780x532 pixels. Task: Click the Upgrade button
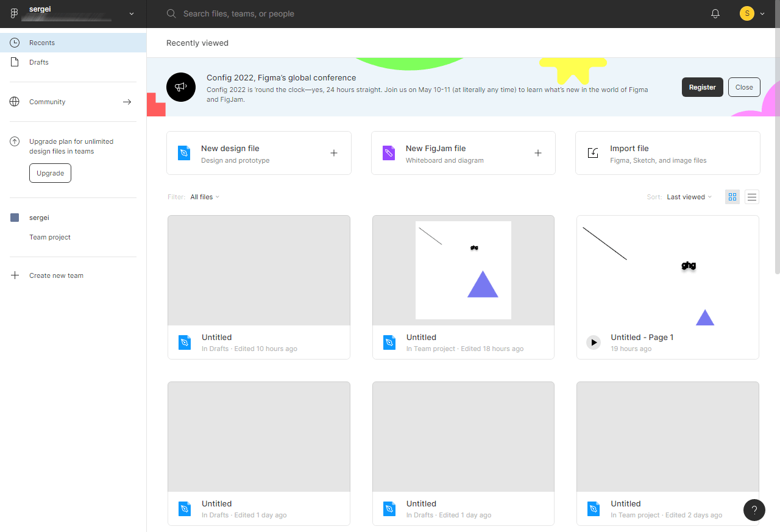50,173
